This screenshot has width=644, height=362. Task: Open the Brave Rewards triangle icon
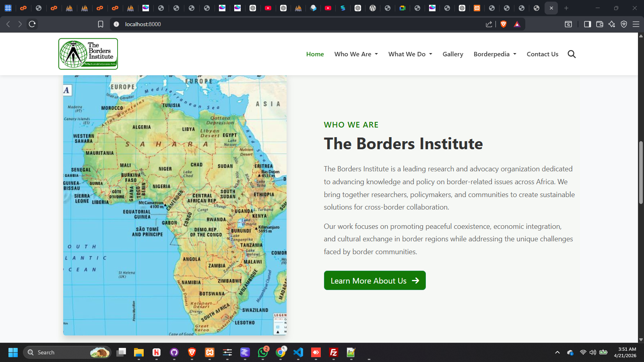(517, 24)
